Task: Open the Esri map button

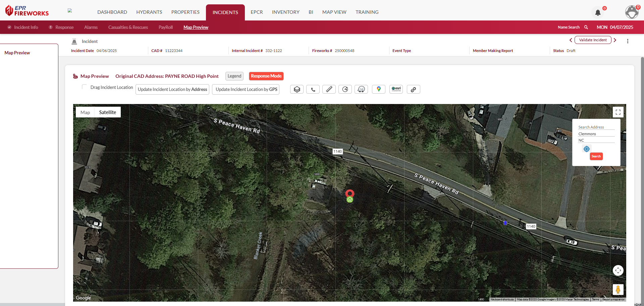Action: point(396,89)
